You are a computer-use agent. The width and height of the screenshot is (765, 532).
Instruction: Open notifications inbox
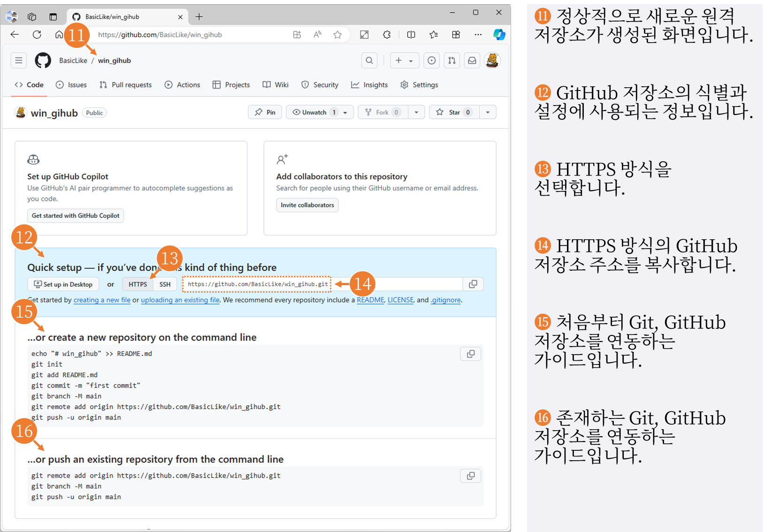click(472, 61)
